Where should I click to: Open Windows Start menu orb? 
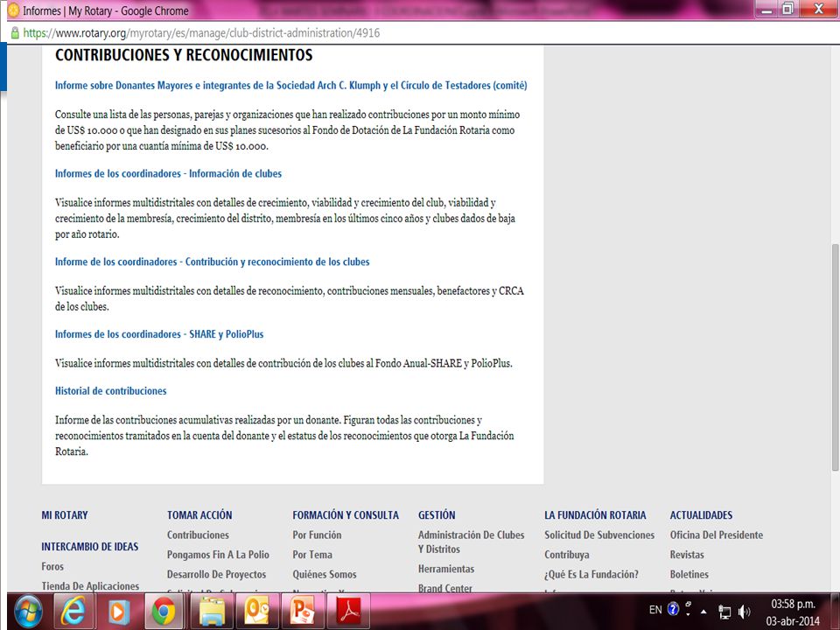(x=28, y=612)
